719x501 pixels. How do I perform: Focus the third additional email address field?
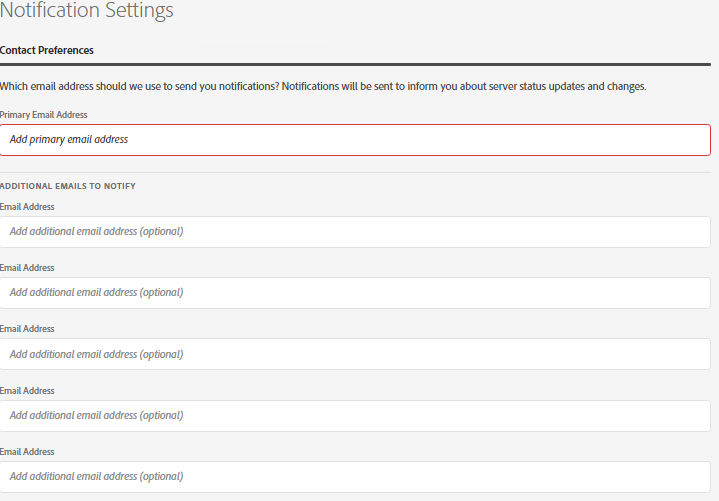click(x=355, y=354)
